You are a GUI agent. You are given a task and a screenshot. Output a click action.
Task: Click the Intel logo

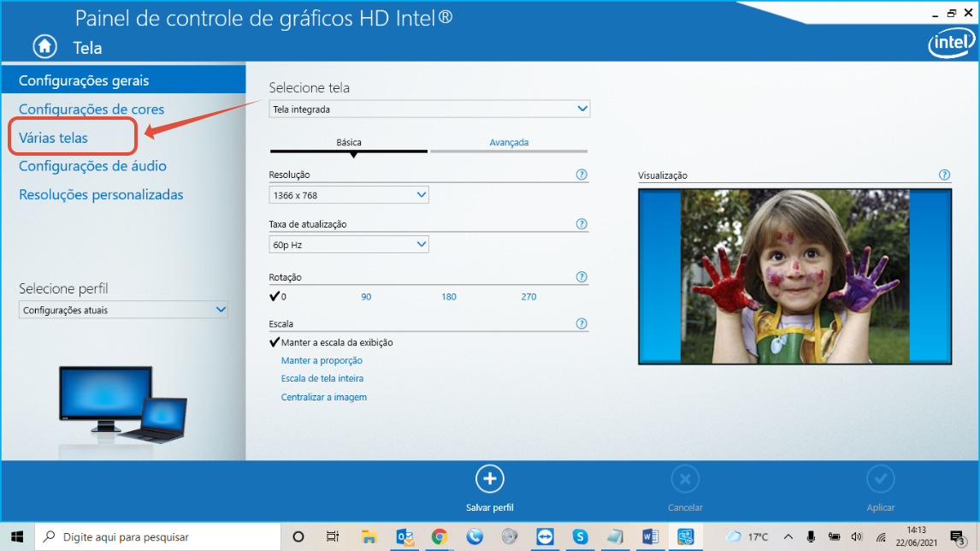click(951, 44)
